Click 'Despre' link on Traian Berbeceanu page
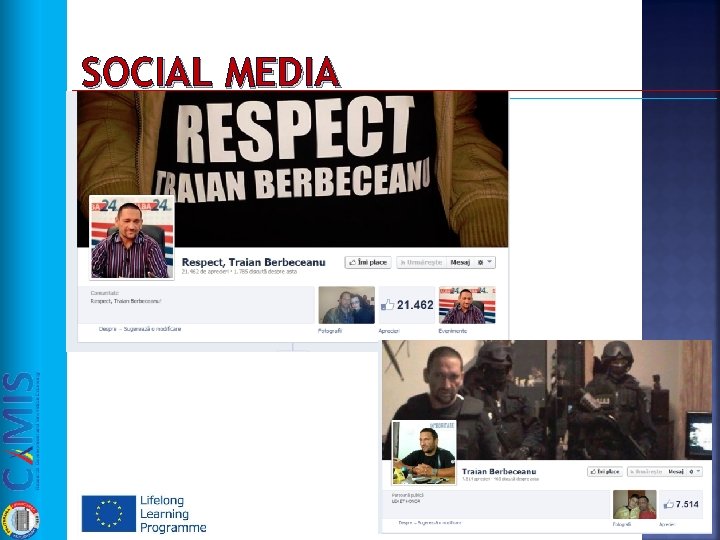This screenshot has height=540, width=720. (x=405, y=523)
